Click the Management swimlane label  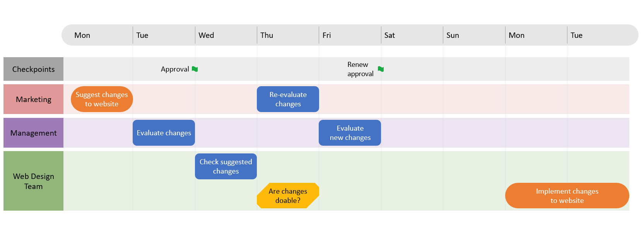tap(34, 133)
